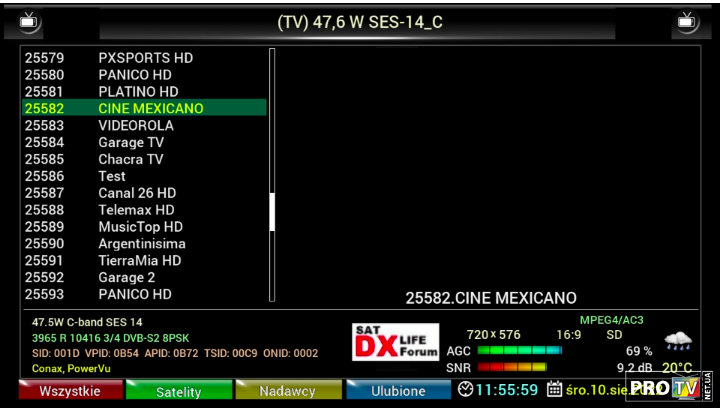723x412 pixels.
Task: Select channel 25587 Canal 26 HD
Action: click(x=137, y=193)
